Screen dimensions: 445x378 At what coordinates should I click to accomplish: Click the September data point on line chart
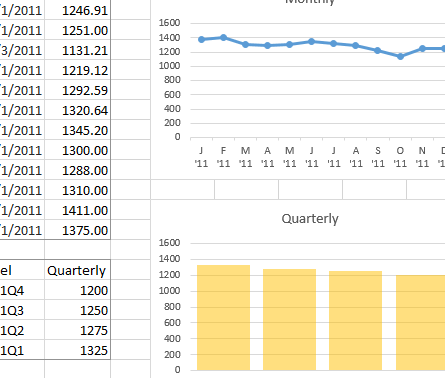(x=378, y=50)
